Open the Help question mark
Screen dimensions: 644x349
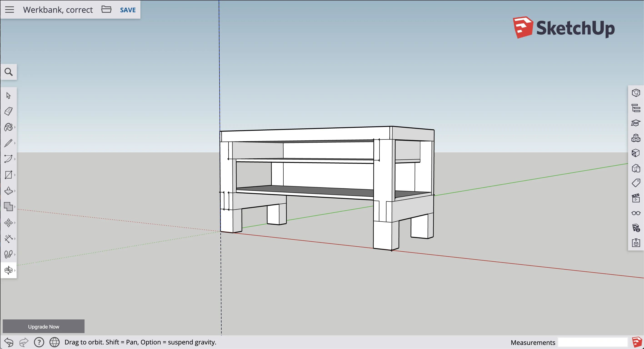[39, 342]
